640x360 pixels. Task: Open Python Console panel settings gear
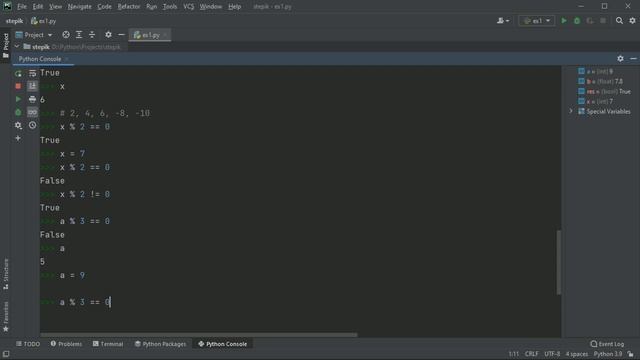[620, 59]
